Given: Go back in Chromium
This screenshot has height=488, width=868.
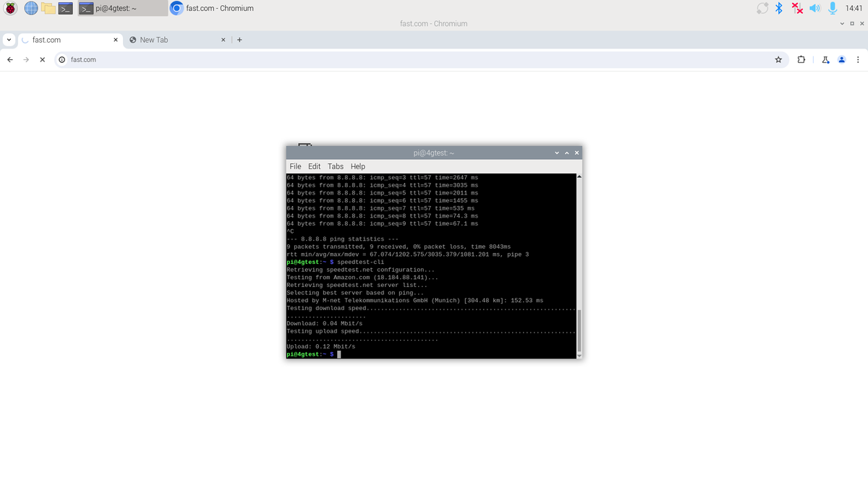Looking at the screenshot, I should [9, 59].
